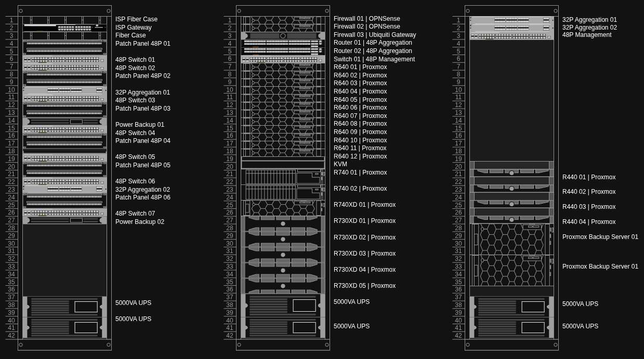Click the ISP Gateway device in the first rack

[64, 28]
